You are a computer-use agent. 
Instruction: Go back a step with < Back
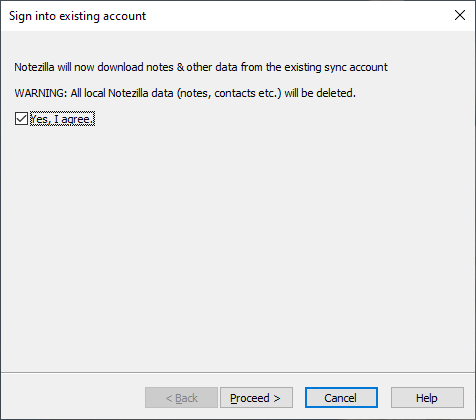[x=181, y=398]
